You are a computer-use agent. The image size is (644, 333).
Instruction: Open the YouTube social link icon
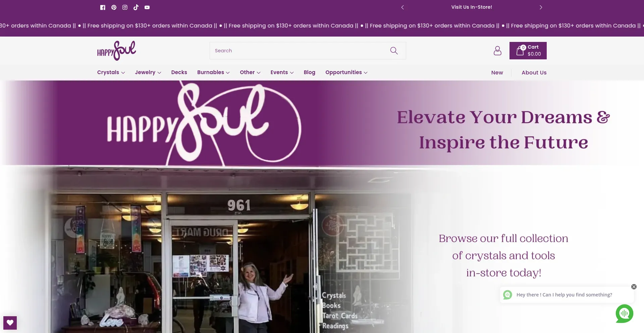pos(147,7)
